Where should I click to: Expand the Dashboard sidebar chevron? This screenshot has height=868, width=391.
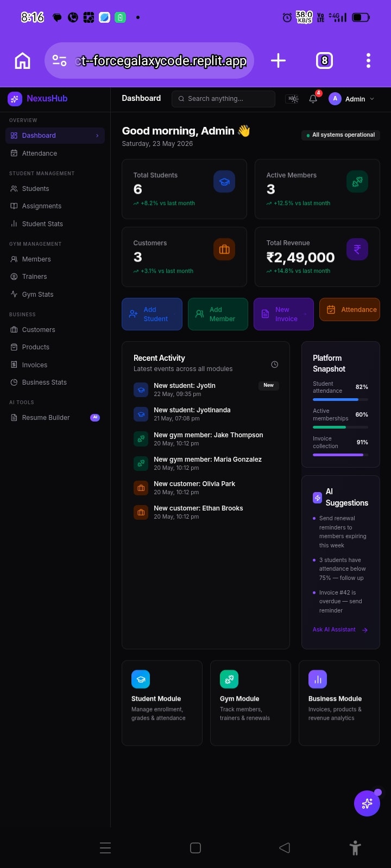click(x=97, y=136)
